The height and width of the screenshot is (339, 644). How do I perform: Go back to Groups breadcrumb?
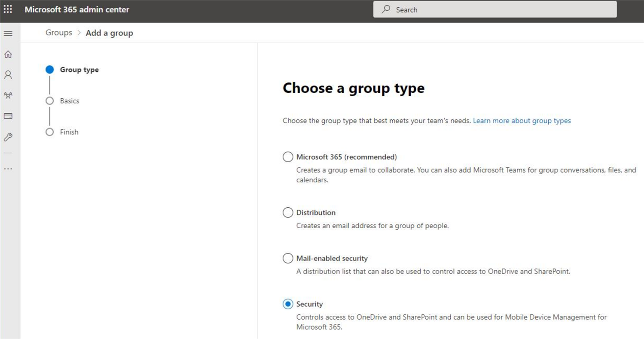click(x=59, y=33)
